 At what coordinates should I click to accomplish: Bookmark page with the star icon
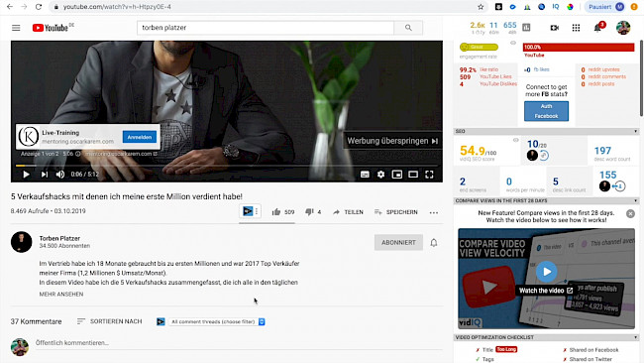tap(481, 7)
